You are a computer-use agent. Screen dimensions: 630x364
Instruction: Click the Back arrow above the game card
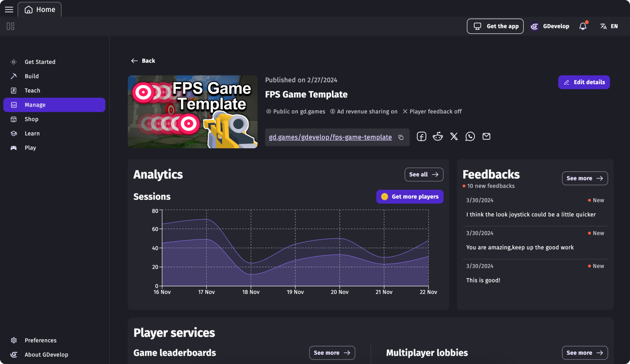[x=134, y=60]
